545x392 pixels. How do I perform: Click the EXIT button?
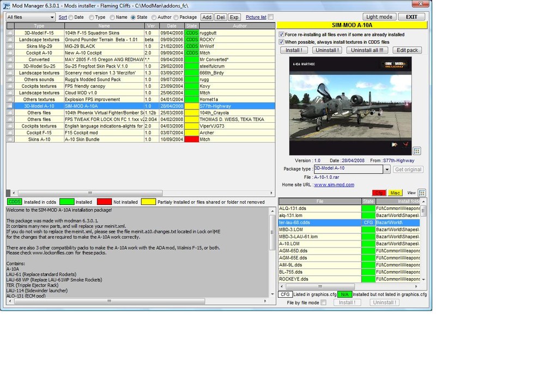(411, 17)
